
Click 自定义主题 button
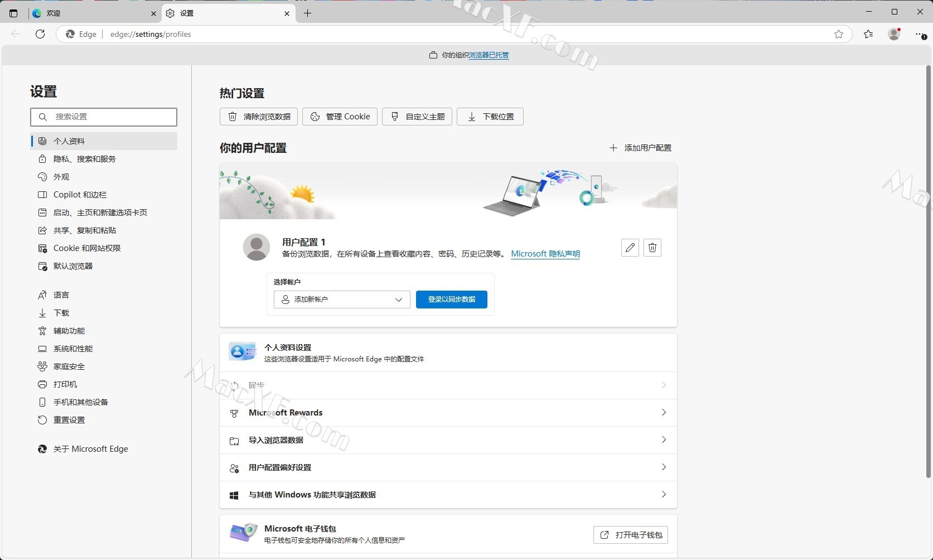[x=417, y=117]
